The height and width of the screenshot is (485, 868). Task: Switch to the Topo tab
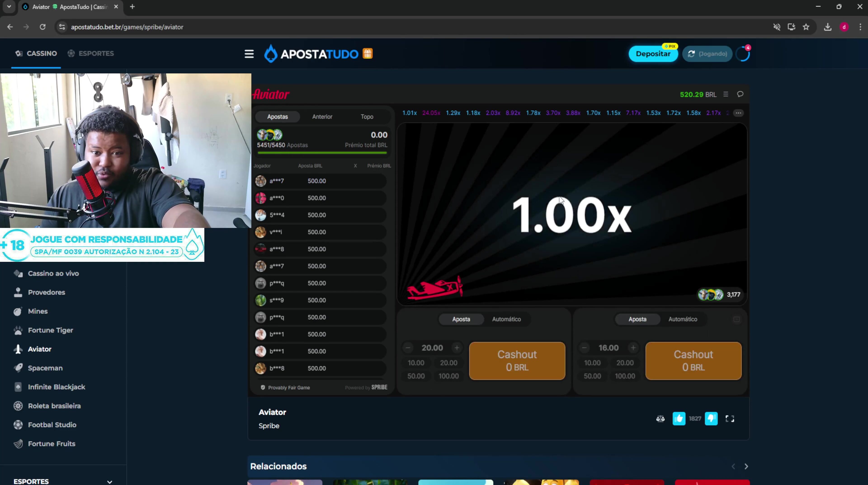click(x=367, y=117)
